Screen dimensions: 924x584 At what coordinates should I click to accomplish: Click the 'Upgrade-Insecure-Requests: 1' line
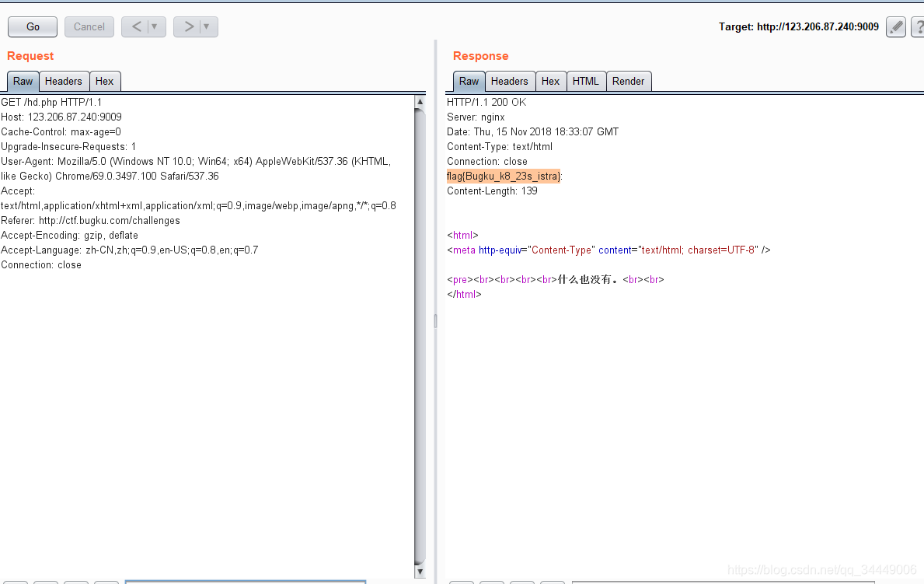click(68, 146)
